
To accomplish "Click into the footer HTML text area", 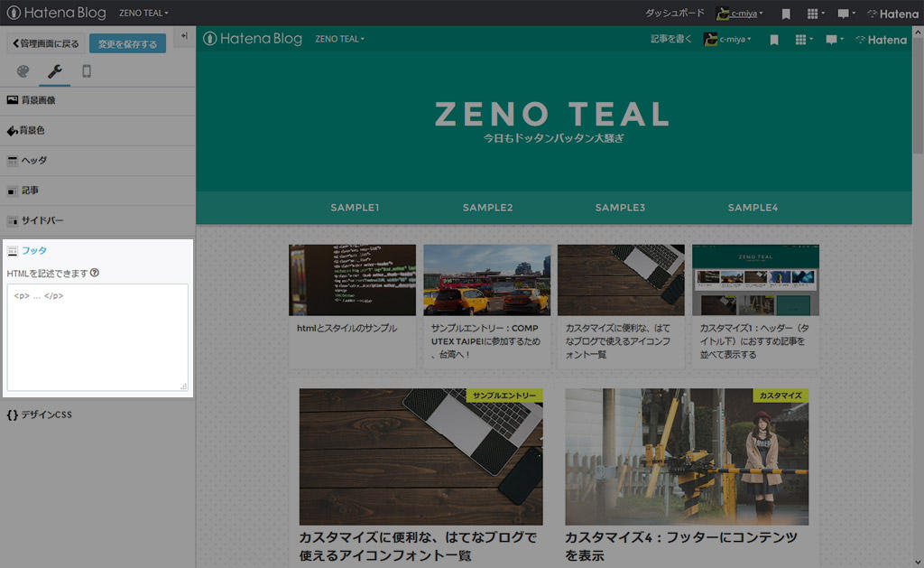I will click(x=97, y=338).
